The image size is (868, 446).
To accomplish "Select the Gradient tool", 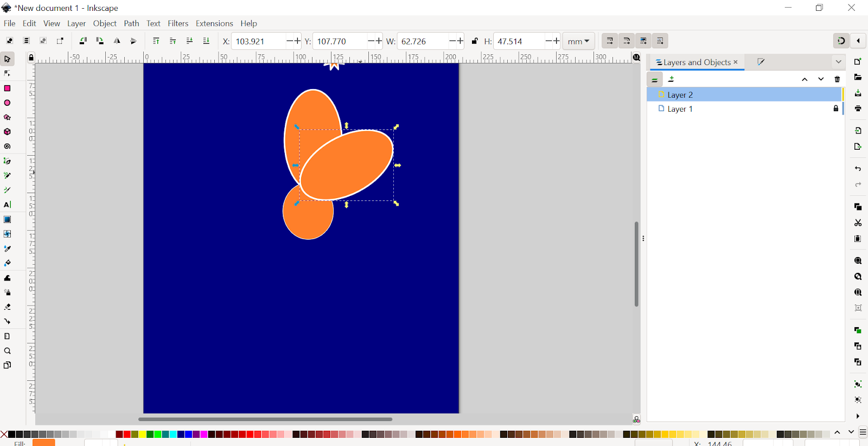I will pyautogui.click(x=7, y=219).
